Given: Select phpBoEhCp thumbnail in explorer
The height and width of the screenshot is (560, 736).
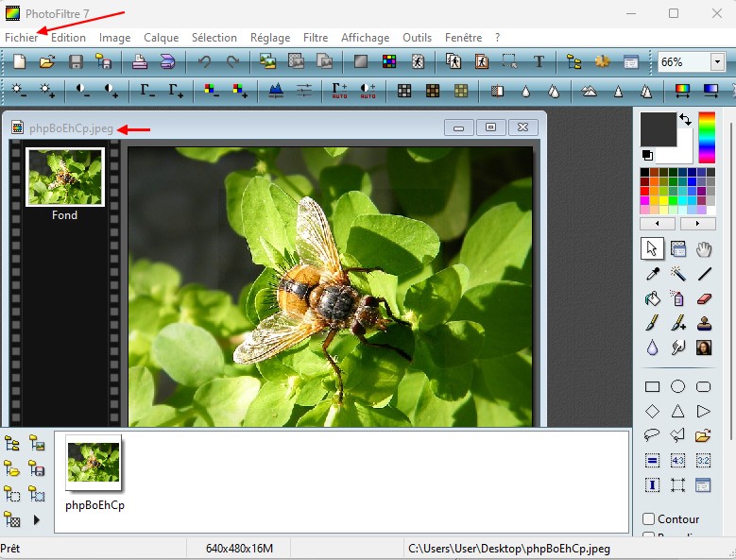Looking at the screenshot, I should pyautogui.click(x=94, y=463).
